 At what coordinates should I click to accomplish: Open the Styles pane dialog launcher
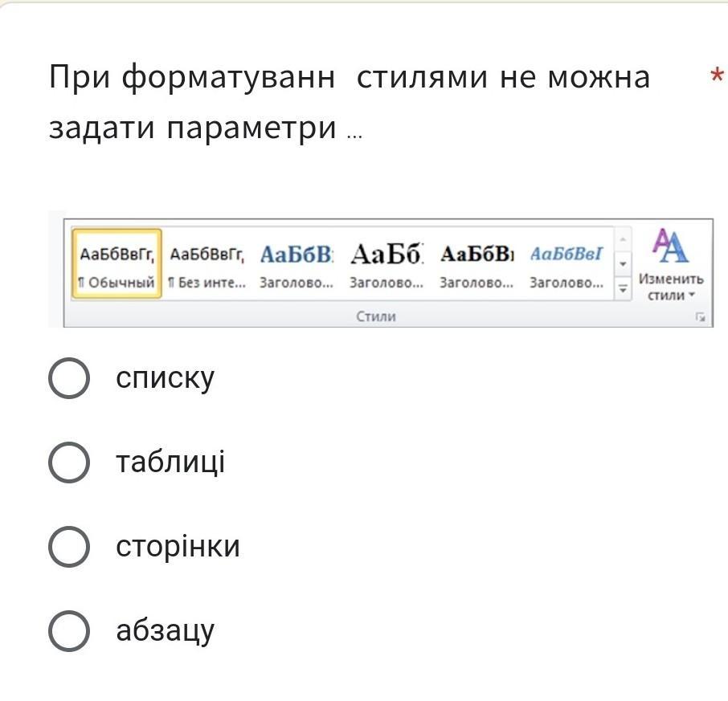tap(701, 318)
